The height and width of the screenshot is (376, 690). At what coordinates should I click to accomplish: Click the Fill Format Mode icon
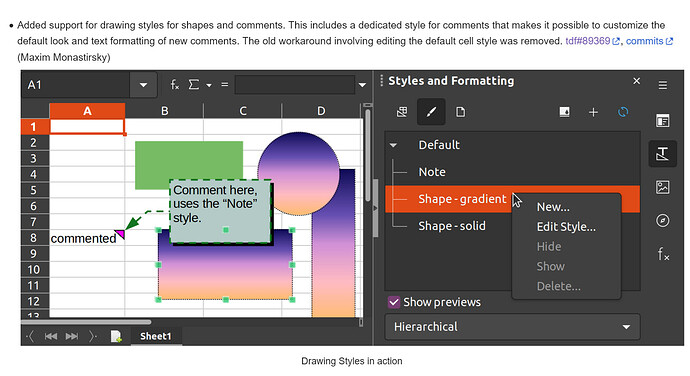[564, 112]
